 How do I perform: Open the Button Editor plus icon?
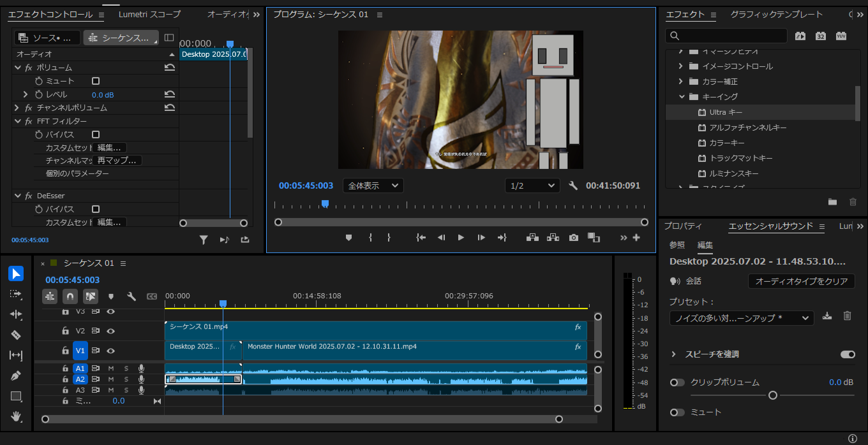[x=636, y=237]
